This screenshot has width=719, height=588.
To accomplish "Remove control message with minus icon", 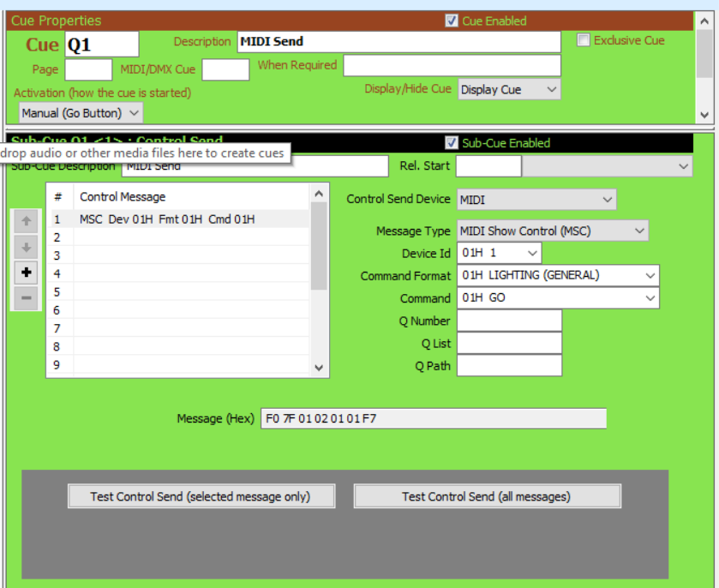I will [x=27, y=298].
